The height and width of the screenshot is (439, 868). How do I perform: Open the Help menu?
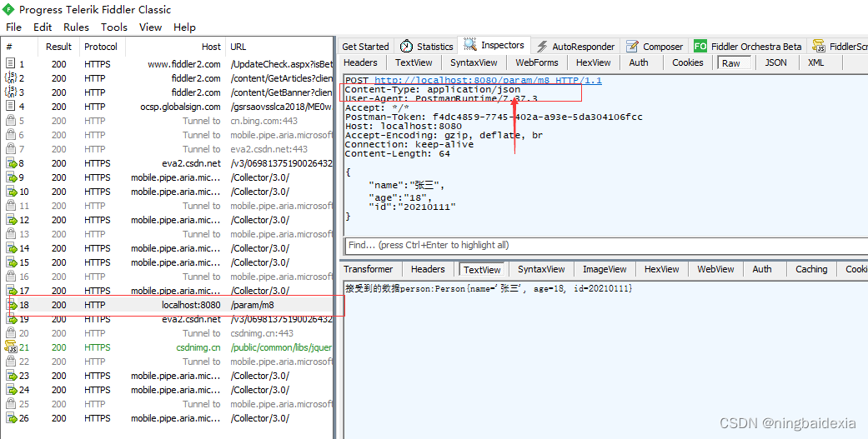(184, 27)
